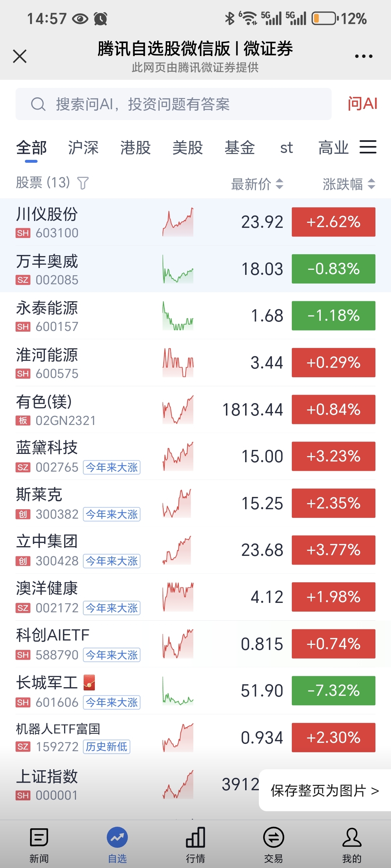
Task: Click the stock filter funnel icon
Action: click(x=83, y=183)
